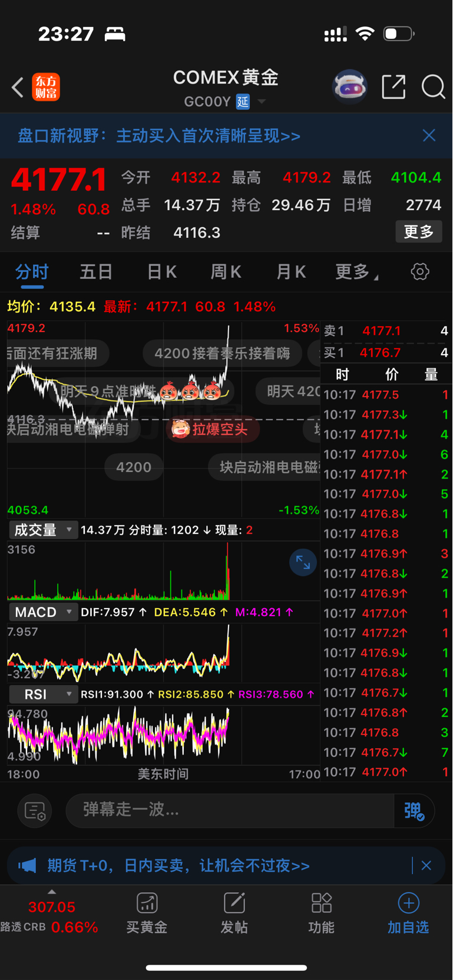The image size is (453, 980).
Task: Expand the GC00Y contract dropdown arrow
Action: [x=262, y=102]
